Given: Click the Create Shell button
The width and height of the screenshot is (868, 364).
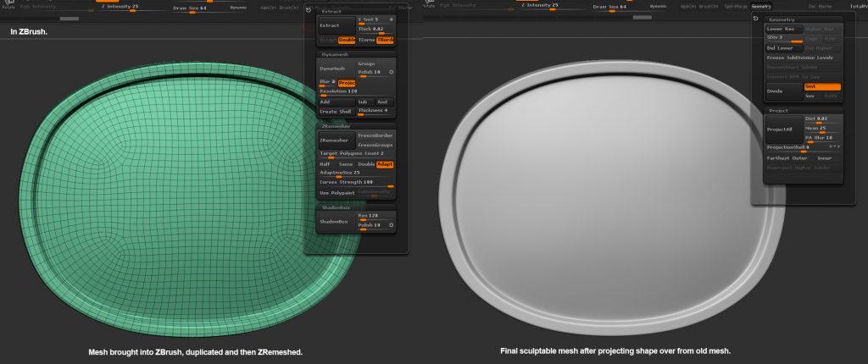Looking at the screenshot, I should point(337,112).
